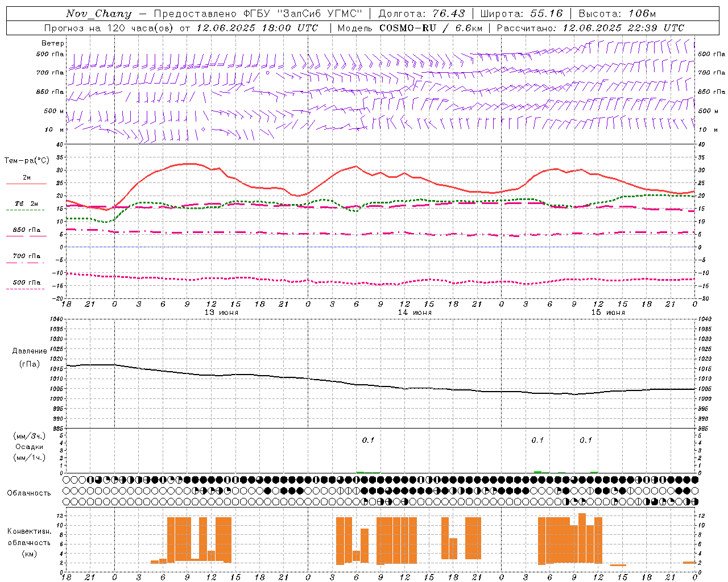Viewport: 728px width, 582px height.
Task: Click the Nov_Chany station title
Action: (x=98, y=14)
